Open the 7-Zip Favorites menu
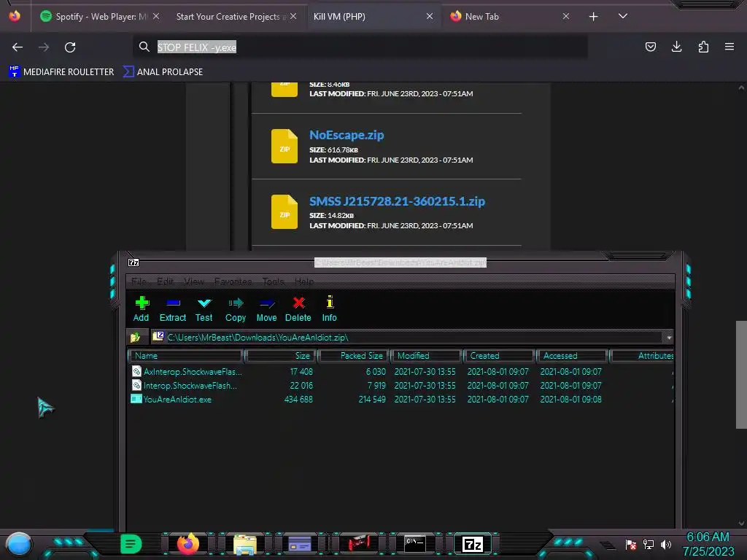This screenshot has height=560, width=747. [x=233, y=281]
